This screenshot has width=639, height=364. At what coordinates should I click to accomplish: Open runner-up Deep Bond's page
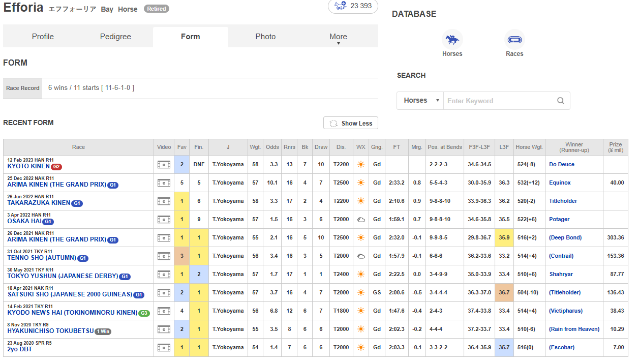(x=565, y=238)
